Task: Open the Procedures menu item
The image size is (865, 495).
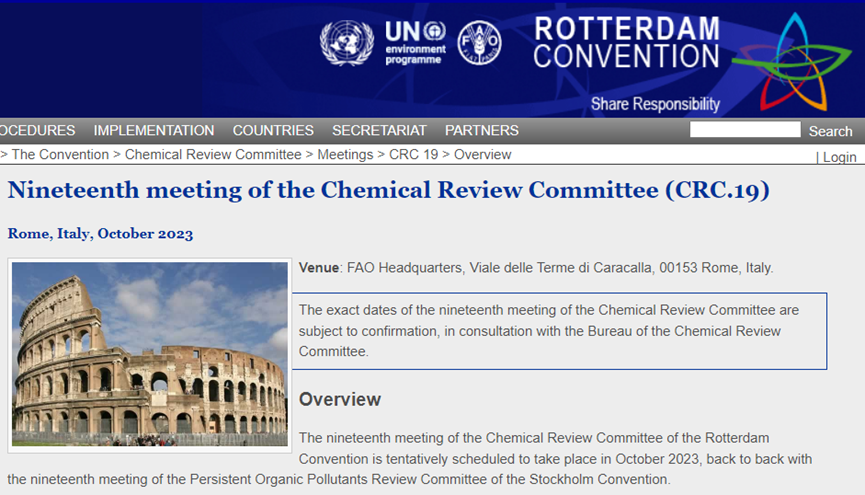Action: (x=38, y=131)
